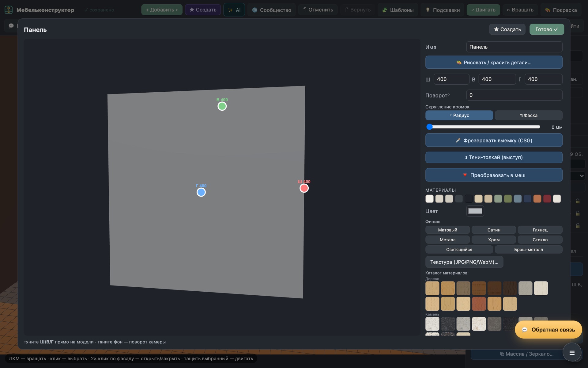Click the red Ш 400 width handle
This screenshot has height=368, width=588.
pos(304,188)
